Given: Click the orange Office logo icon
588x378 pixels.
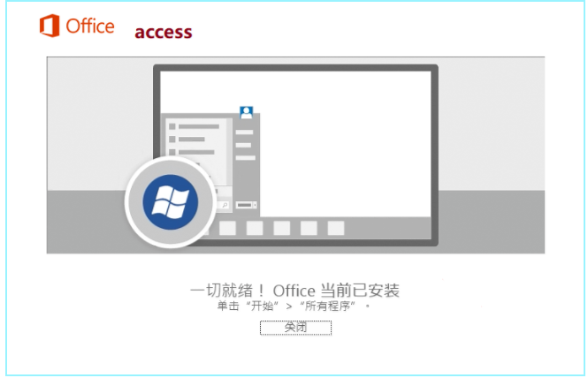Looking at the screenshot, I should [50, 26].
